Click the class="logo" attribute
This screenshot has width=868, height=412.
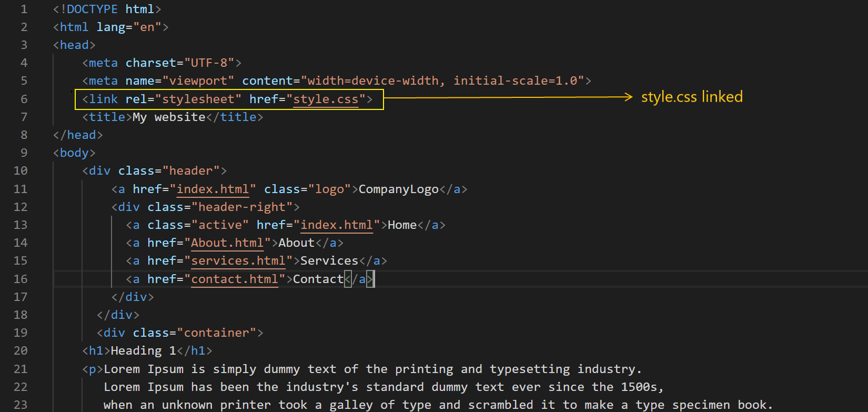coord(308,189)
